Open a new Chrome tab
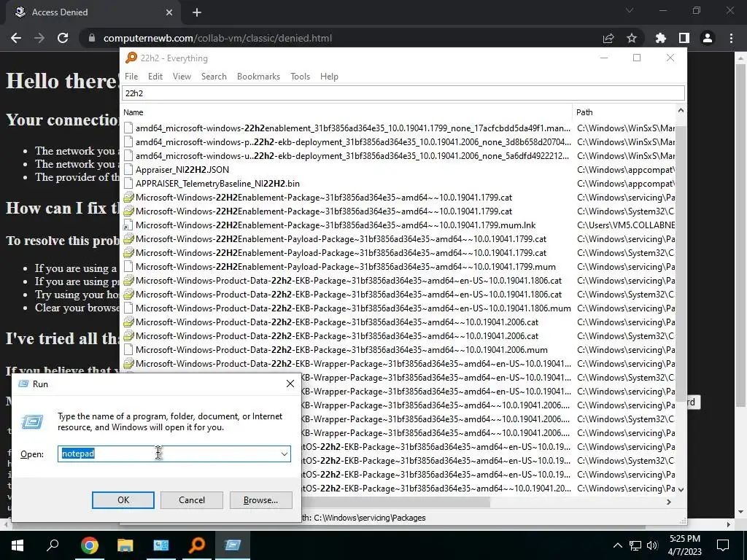This screenshot has width=747, height=560. point(197,12)
